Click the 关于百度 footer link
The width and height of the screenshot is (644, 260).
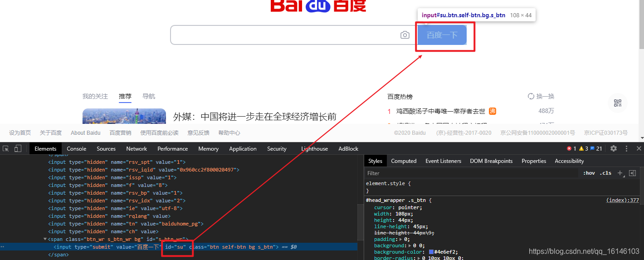point(51,132)
